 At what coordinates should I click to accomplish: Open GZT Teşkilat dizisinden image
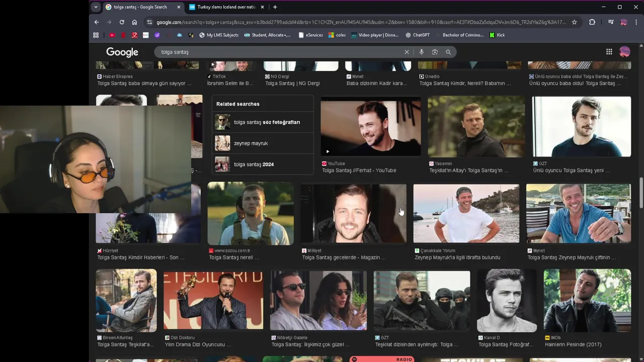pos(422,300)
